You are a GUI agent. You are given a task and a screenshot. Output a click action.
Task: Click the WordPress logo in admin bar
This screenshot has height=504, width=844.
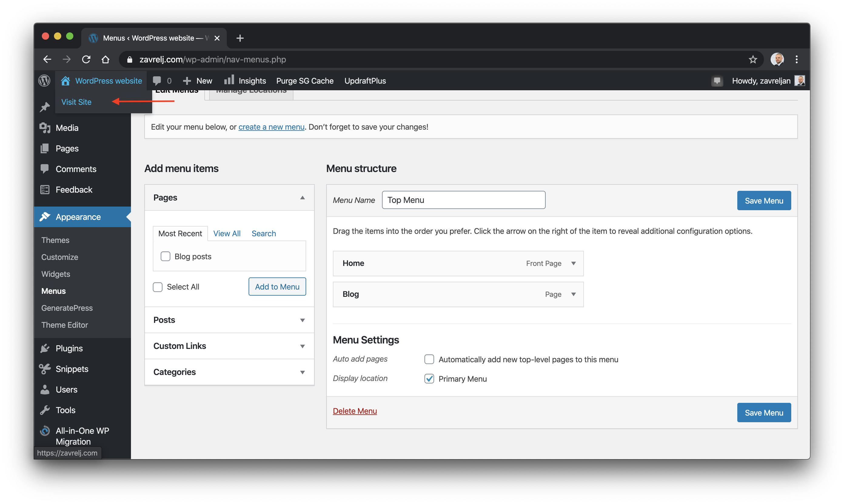point(44,81)
